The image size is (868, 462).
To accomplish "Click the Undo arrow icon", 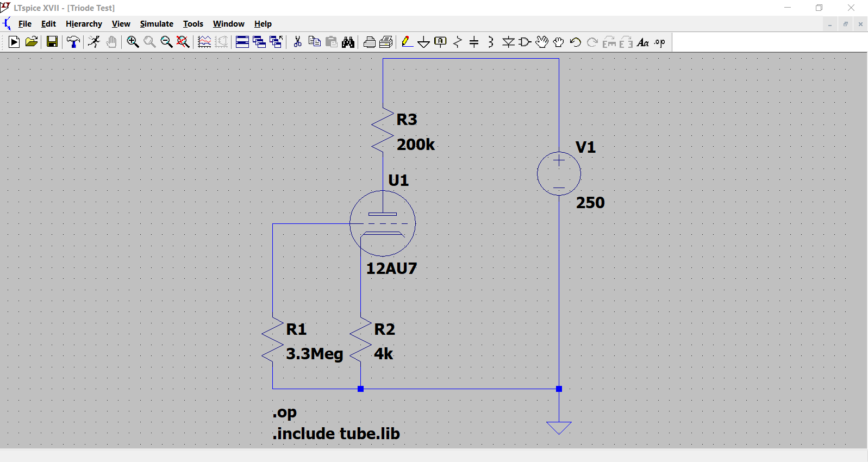I will pos(576,42).
